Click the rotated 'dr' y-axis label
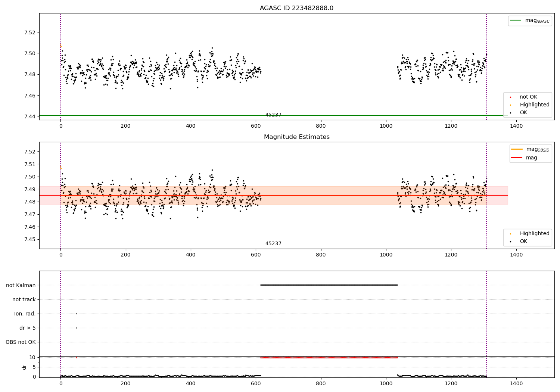The image size is (560, 392). pyautogui.click(x=24, y=367)
